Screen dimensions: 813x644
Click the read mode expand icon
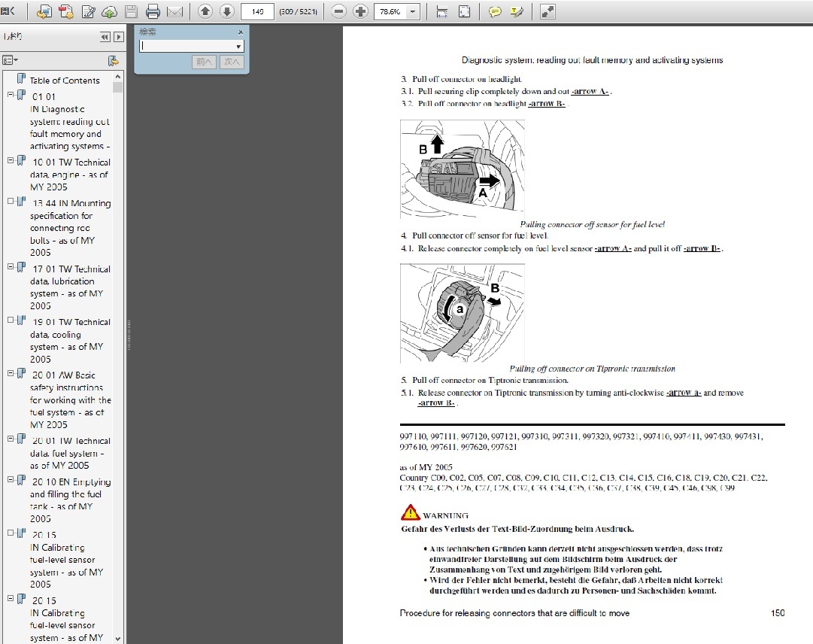point(548,11)
